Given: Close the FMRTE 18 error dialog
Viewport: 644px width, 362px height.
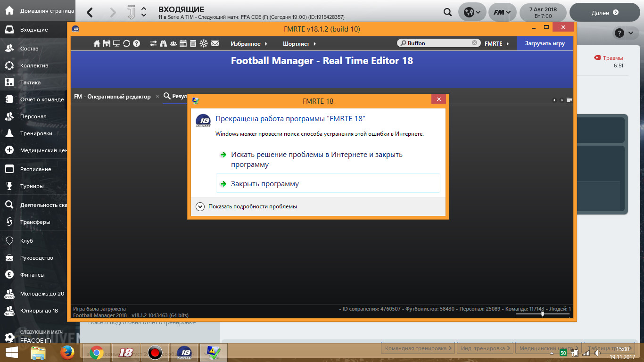Looking at the screenshot, I should (x=438, y=99).
